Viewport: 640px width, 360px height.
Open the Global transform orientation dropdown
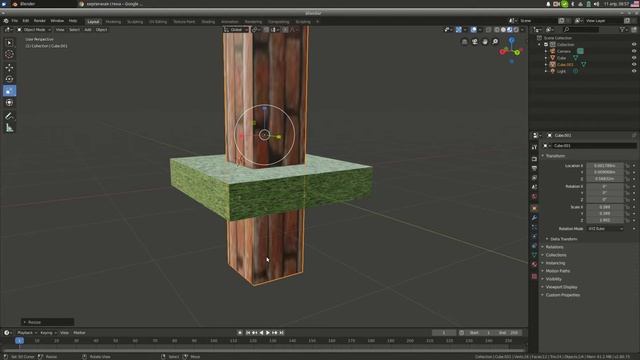(236, 29)
